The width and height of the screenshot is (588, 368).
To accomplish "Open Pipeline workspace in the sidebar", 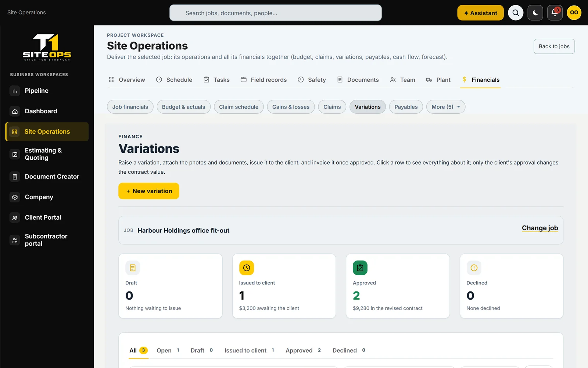I will tap(47, 91).
